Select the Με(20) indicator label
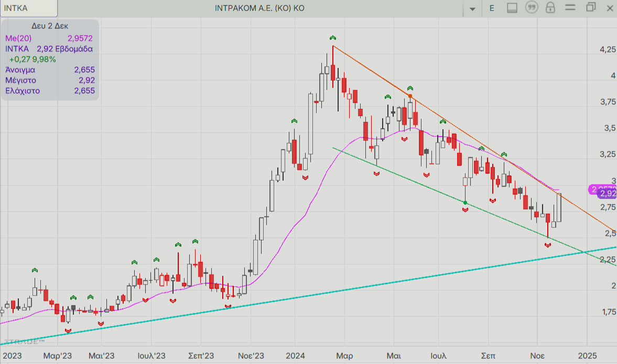 pyautogui.click(x=18, y=38)
